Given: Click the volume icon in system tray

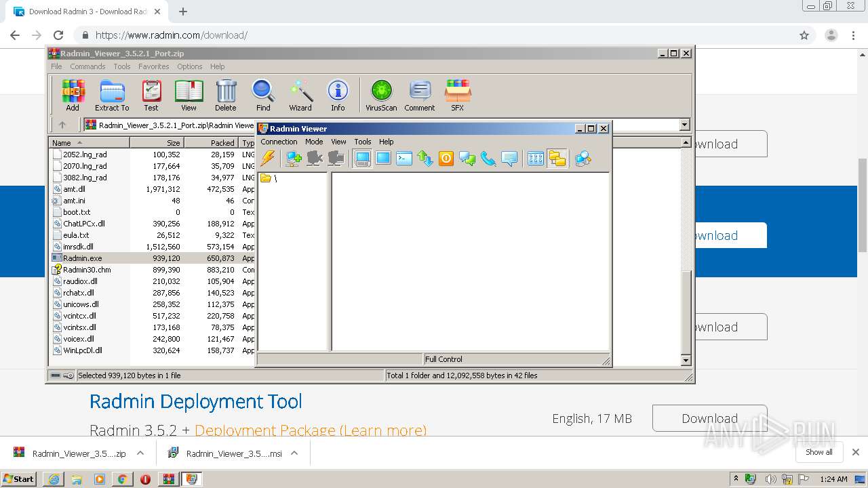Looking at the screenshot, I should pos(770,479).
